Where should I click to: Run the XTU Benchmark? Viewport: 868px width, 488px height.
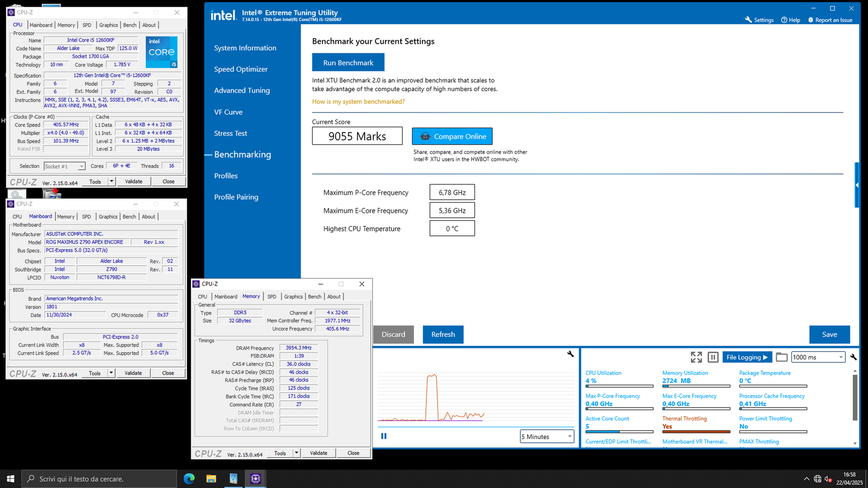coord(348,62)
